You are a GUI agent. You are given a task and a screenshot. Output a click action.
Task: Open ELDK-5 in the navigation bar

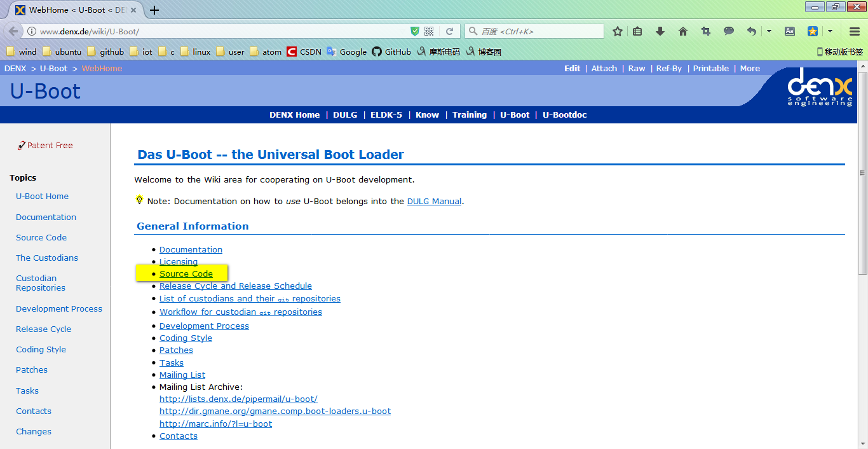(386, 114)
